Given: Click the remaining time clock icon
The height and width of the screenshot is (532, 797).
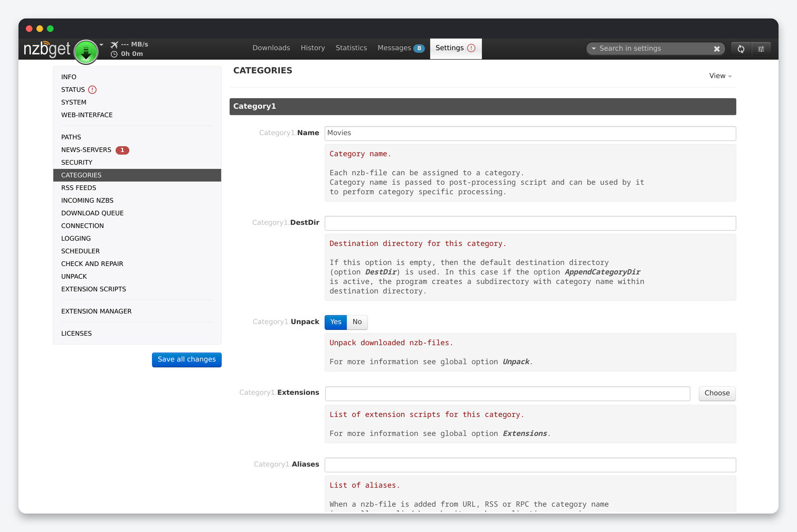Looking at the screenshot, I should 114,54.
